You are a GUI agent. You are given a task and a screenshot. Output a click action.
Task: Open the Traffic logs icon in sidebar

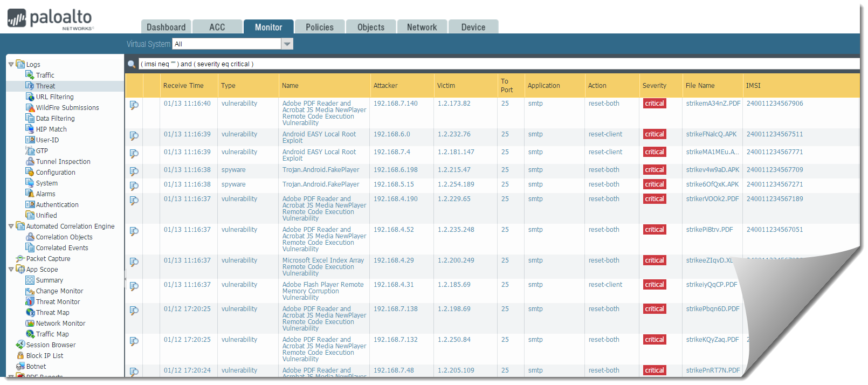point(30,75)
